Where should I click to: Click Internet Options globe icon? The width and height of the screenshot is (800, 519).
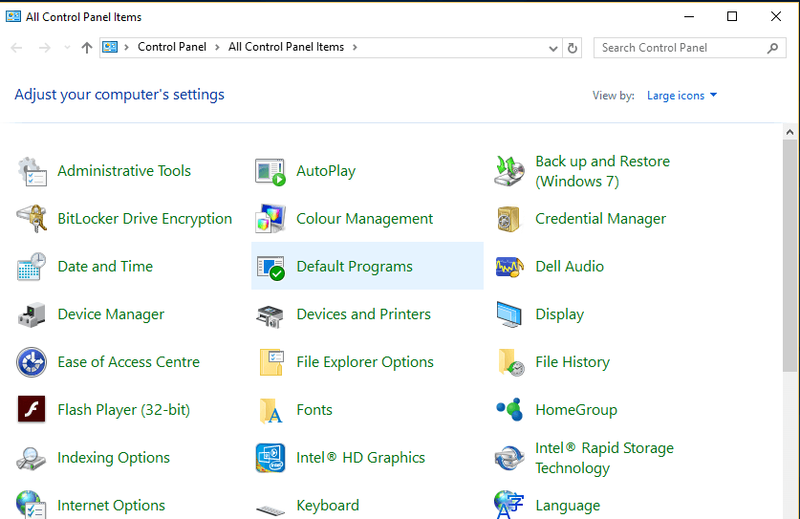coord(31,504)
